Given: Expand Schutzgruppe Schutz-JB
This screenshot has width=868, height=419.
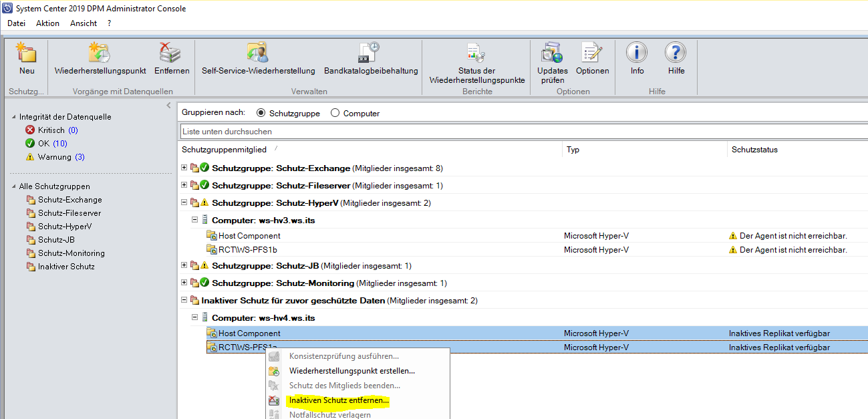Looking at the screenshot, I should tap(184, 265).
